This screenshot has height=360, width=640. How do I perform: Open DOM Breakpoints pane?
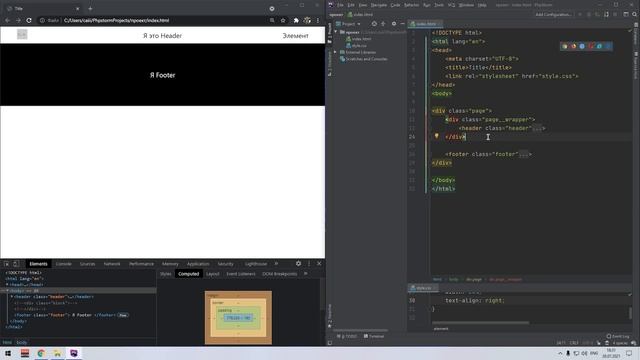coord(280,274)
